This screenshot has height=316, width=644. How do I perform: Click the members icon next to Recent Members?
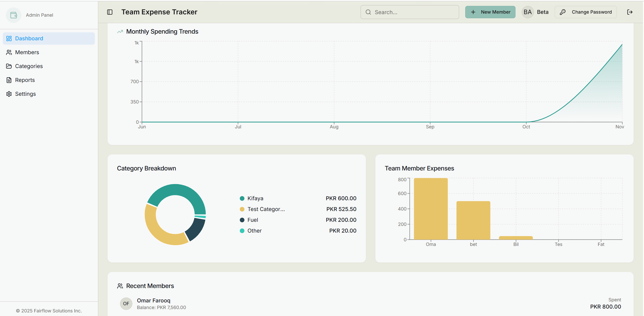pyautogui.click(x=120, y=286)
